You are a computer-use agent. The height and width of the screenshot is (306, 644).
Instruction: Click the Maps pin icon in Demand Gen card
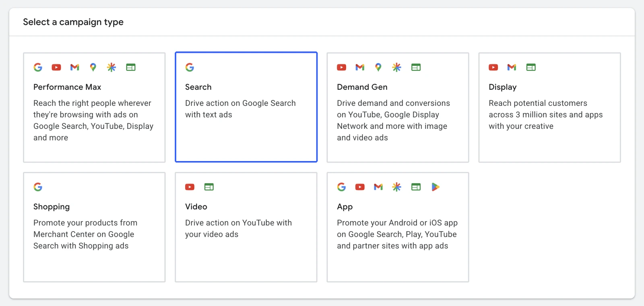click(x=378, y=67)
